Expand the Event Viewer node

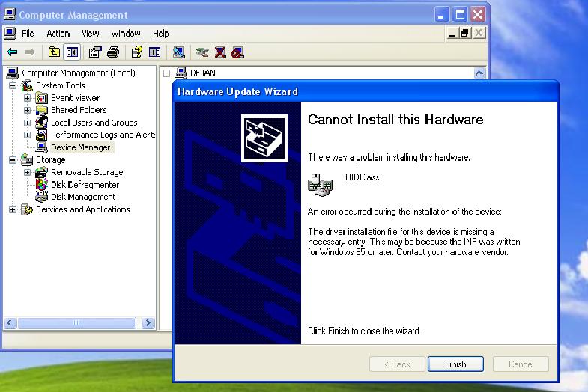(x=28, y=98)
